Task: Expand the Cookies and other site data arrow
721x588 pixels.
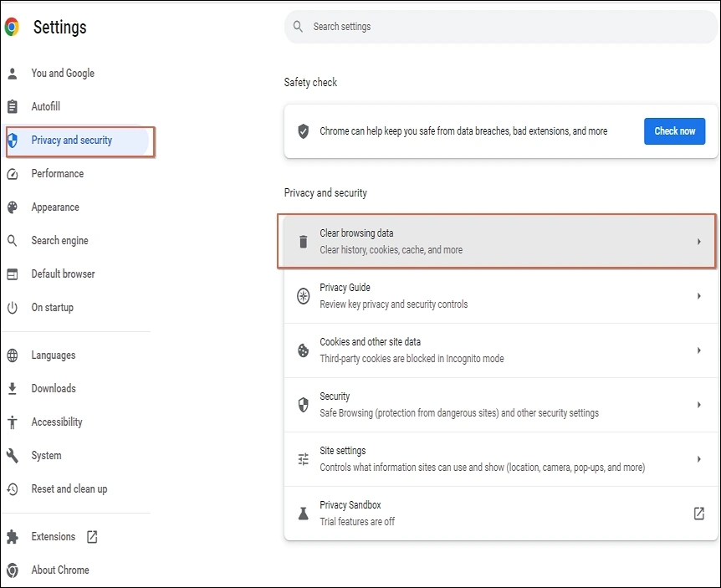Action: point(699,350)
